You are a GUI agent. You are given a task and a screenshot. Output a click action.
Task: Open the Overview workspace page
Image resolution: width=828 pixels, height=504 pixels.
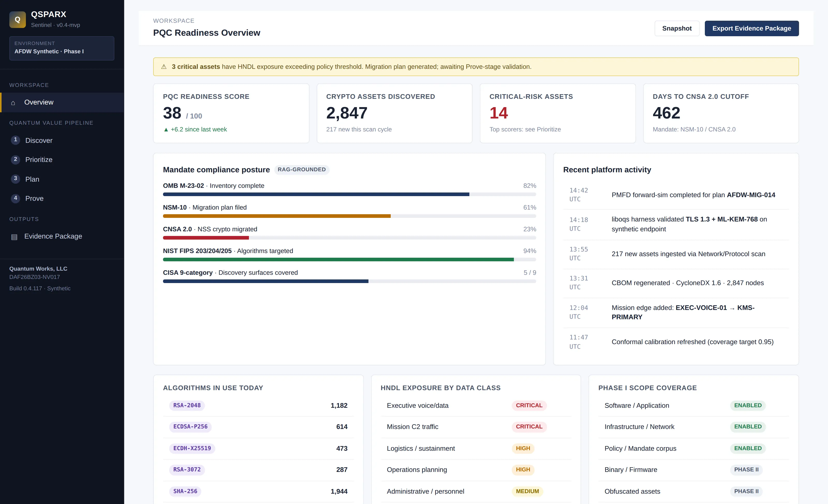pyautogui.click(x=62, y=102)
